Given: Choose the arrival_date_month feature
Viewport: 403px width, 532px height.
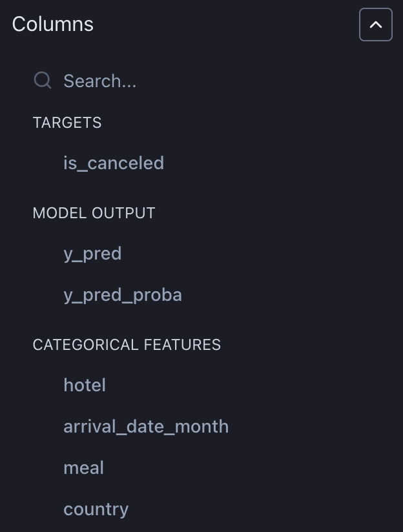Looking at the screenshot, I should coord(146,426).
